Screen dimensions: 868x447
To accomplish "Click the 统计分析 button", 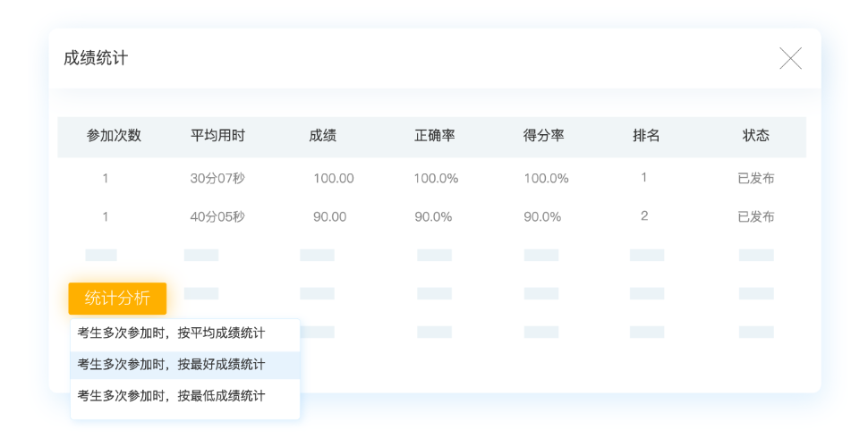I will (x=117, y=299).
